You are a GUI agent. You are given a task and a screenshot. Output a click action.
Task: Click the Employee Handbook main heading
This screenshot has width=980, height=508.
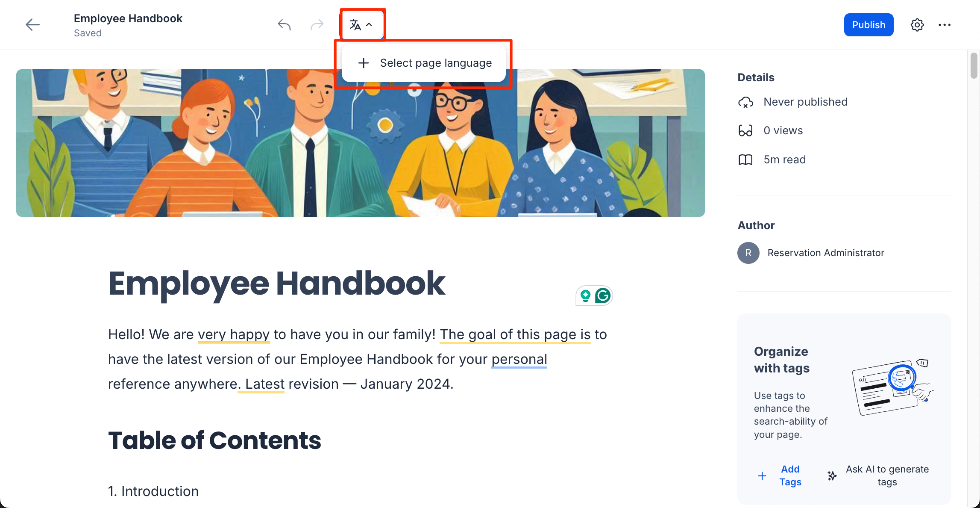277,284
